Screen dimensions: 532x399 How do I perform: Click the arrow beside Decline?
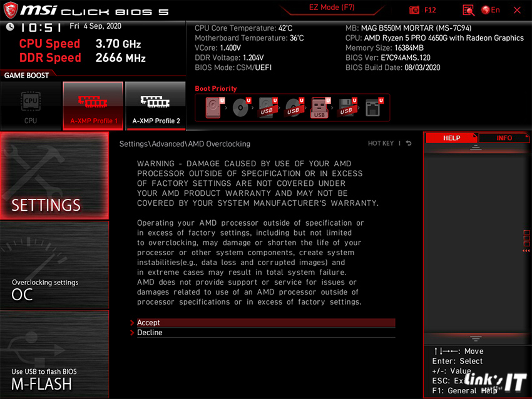132,333
